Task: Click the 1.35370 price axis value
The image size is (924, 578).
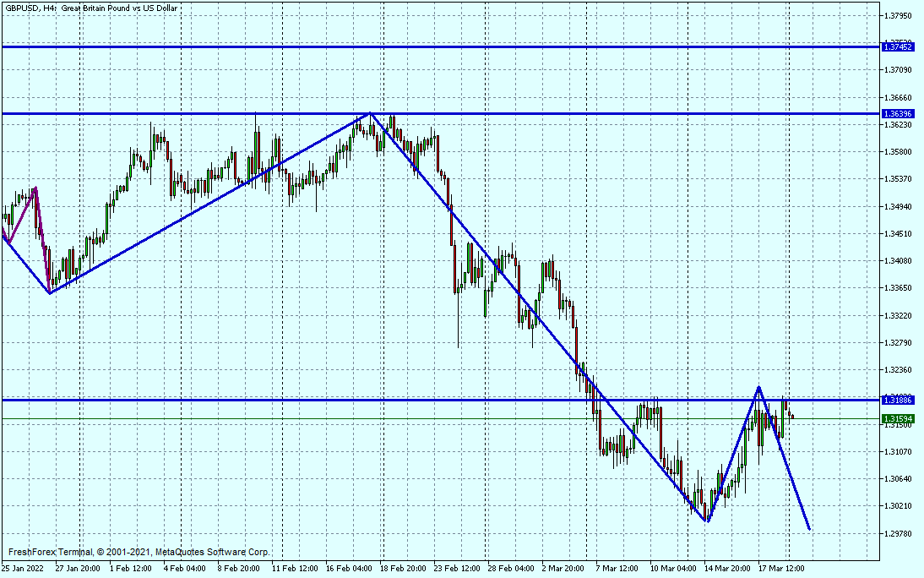Action: pos(898,178)
